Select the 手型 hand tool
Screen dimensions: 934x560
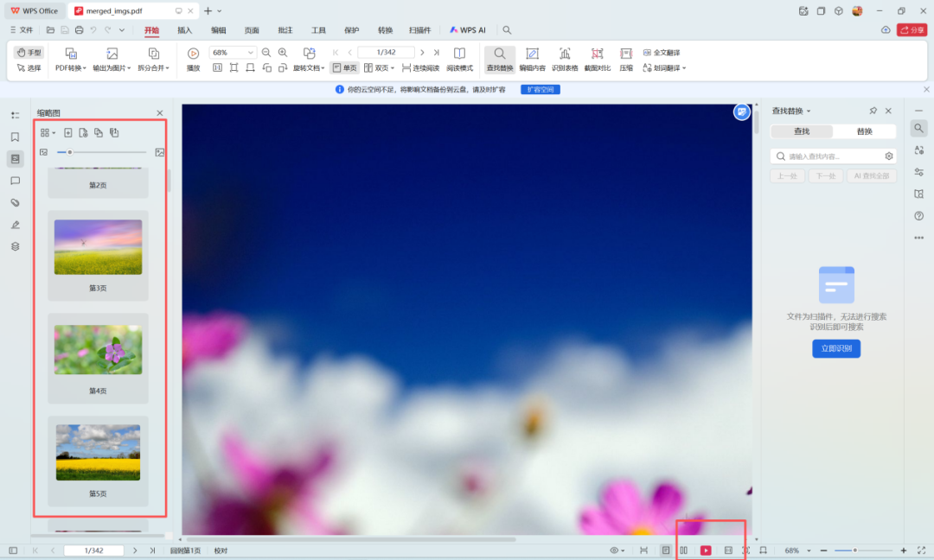(x=29, y=53)
